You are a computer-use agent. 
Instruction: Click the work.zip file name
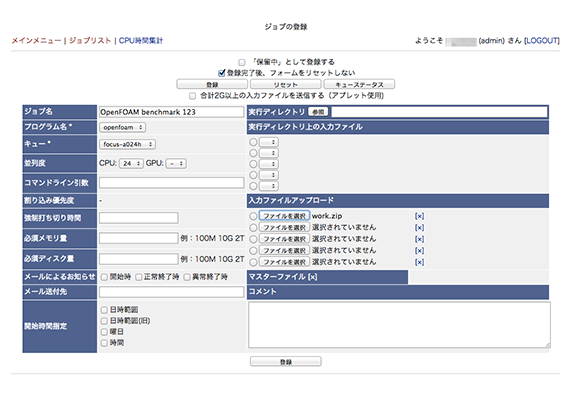327,216
